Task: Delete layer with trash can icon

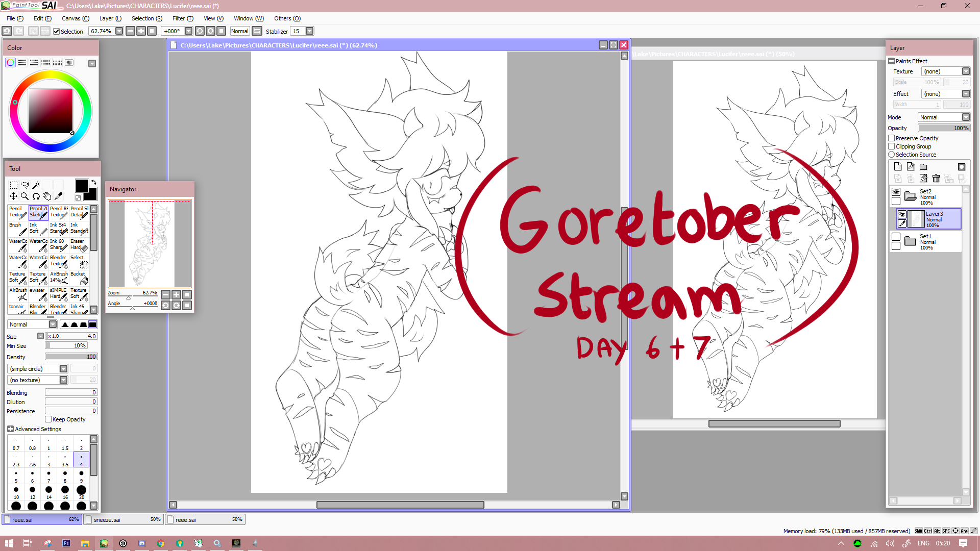Action: pyautogui.click(x=936, y=179)
